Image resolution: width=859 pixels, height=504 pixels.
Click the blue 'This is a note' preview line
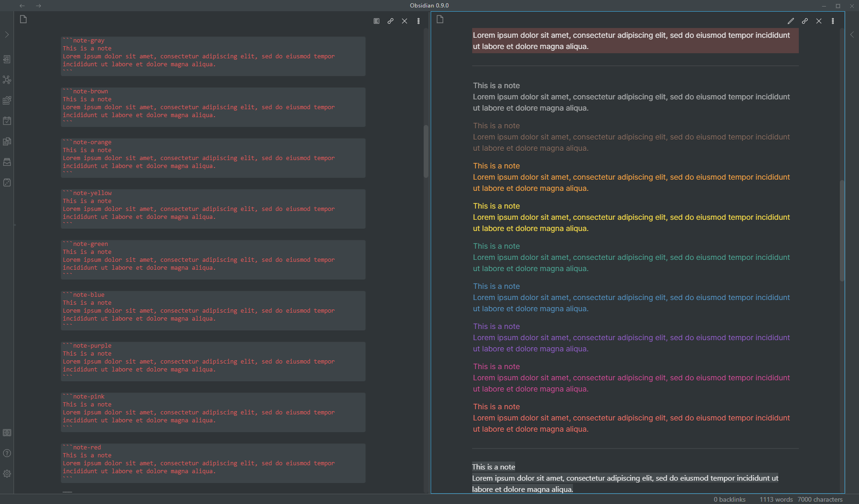[x=496, y=286]
